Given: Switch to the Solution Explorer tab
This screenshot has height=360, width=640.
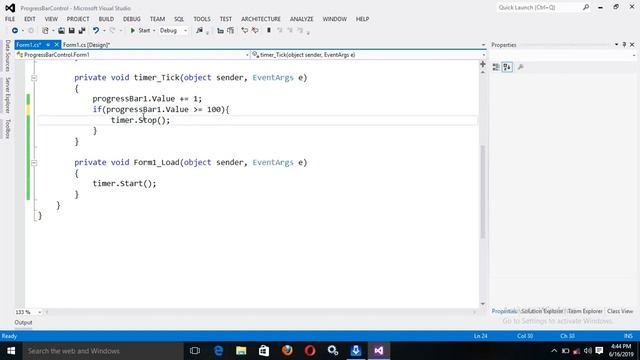Looking at the screenshot, I should [x=542, y=311].
